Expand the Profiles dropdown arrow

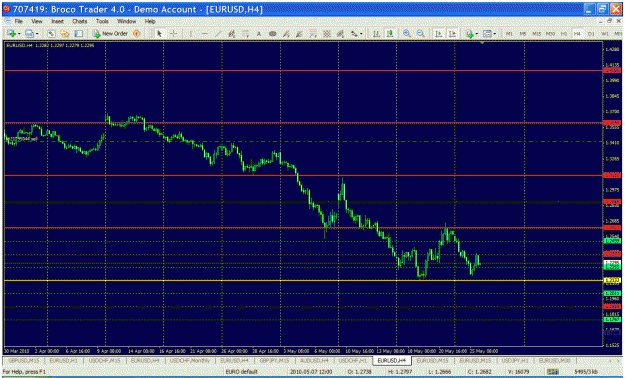coord(37,34)
